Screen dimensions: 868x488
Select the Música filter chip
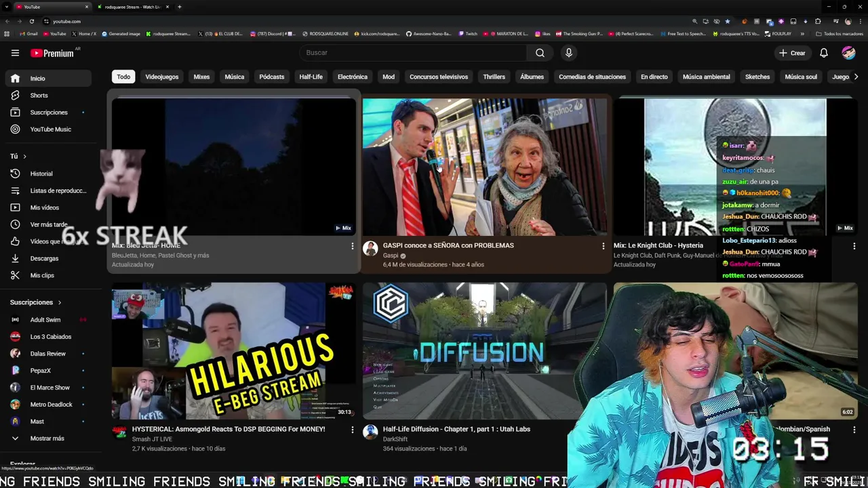pos(235,77)
